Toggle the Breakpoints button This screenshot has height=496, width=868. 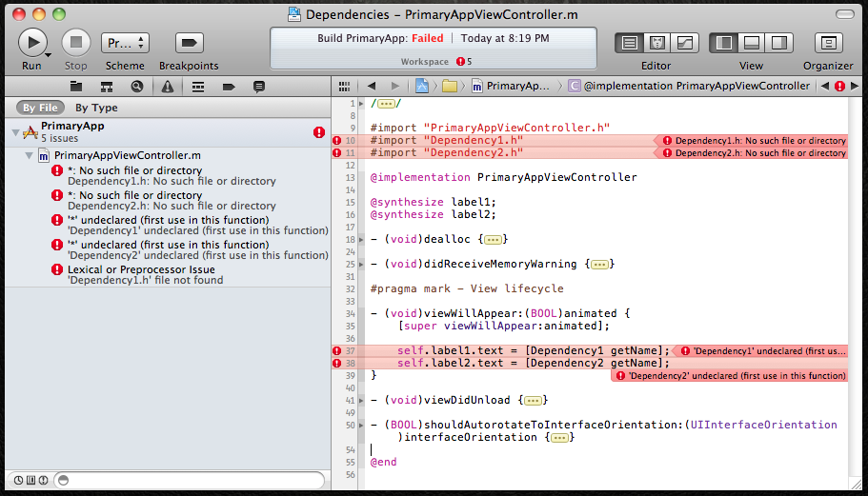click(x=189, y=43)
